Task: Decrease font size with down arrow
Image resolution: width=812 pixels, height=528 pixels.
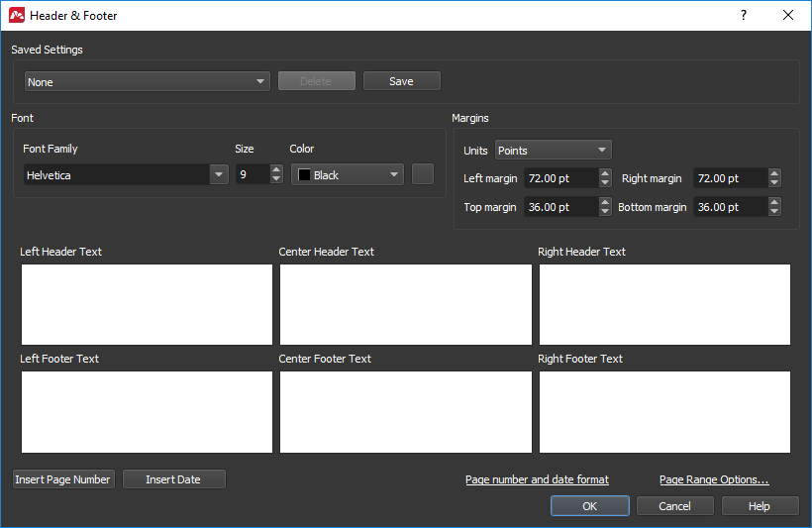Action: [276, 180]
